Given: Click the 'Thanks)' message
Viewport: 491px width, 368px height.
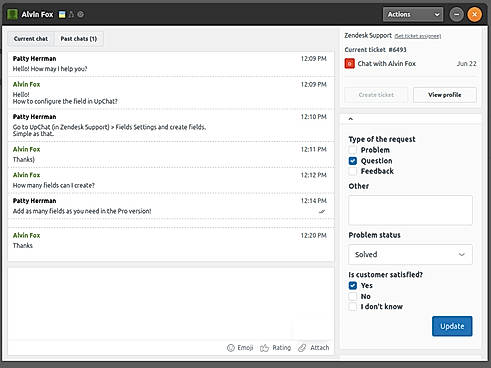Looking at the screenshot, I should tap(24, 159).
